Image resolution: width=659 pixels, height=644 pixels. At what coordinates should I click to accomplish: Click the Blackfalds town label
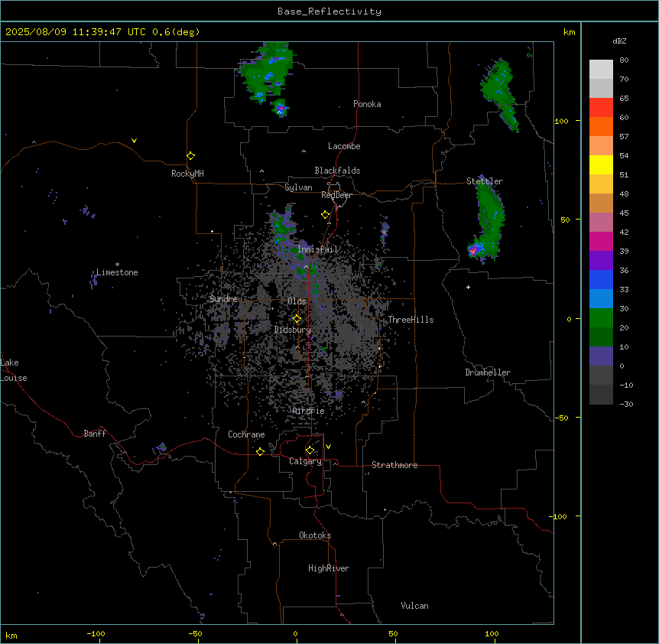pyautogui.click(x=337, y=171)
